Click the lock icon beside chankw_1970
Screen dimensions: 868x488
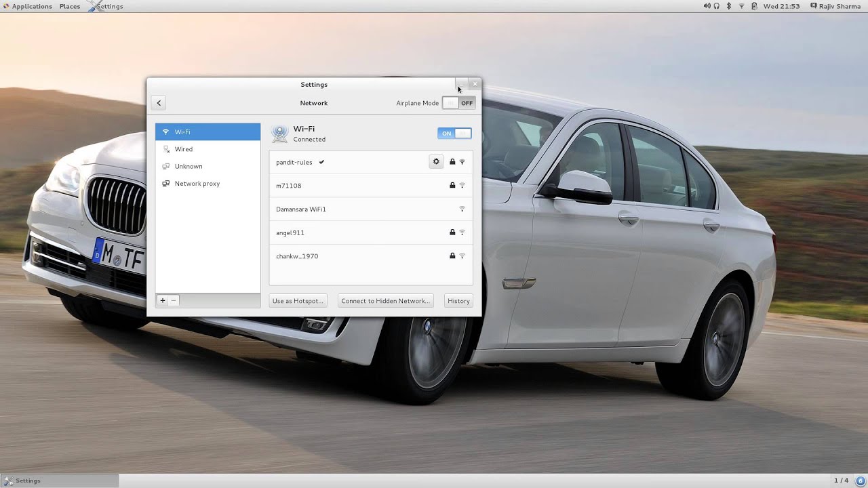pos(452,256)
